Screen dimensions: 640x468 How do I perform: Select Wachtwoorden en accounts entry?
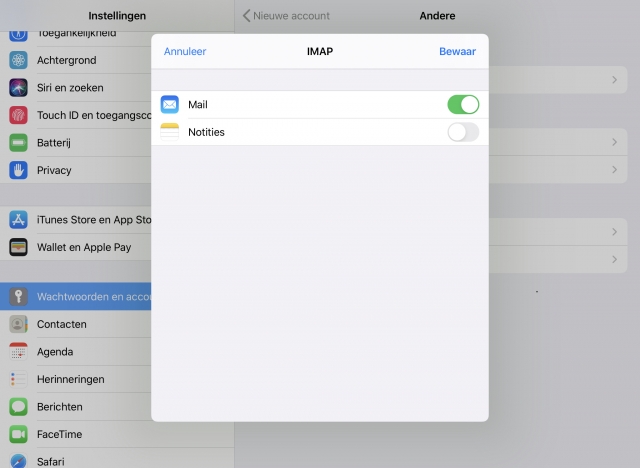coord(76,297)
